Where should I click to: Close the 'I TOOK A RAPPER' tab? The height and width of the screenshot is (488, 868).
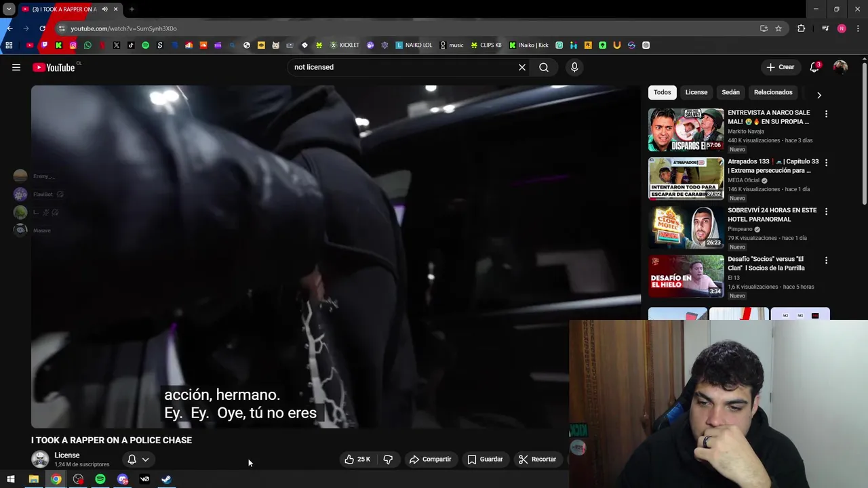click(x=115, y=9)
